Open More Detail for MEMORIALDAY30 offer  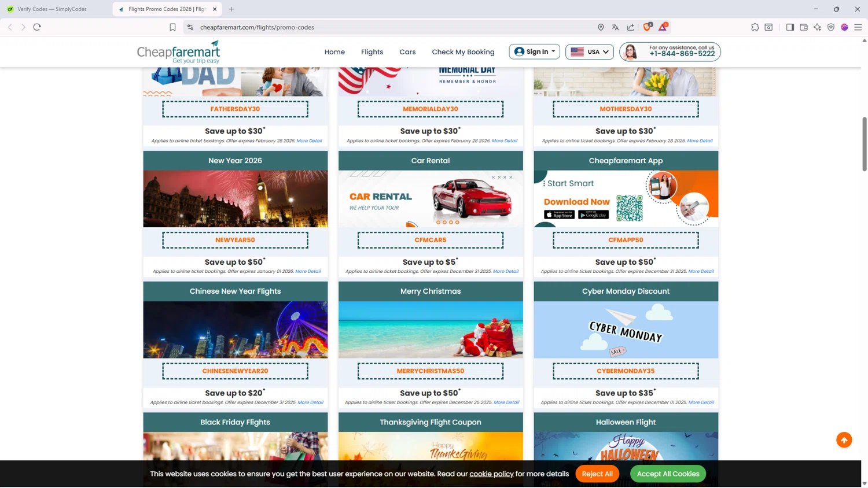coord(505,141)
